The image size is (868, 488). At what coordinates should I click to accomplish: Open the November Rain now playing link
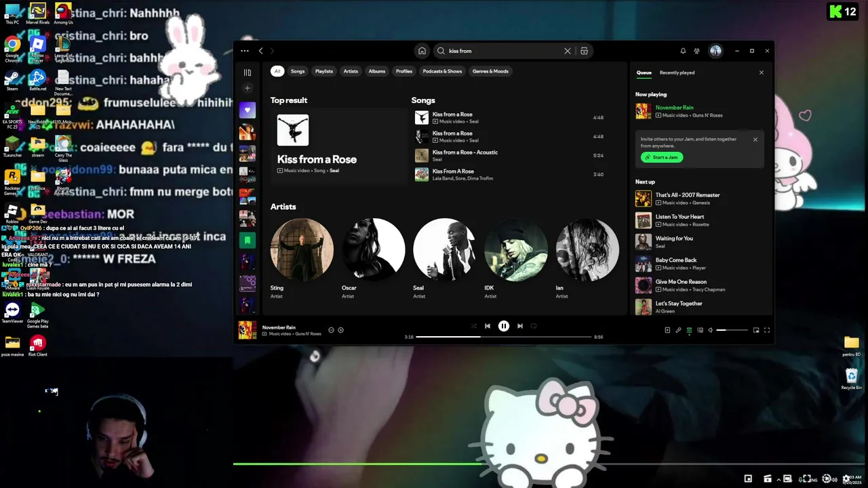674,108
